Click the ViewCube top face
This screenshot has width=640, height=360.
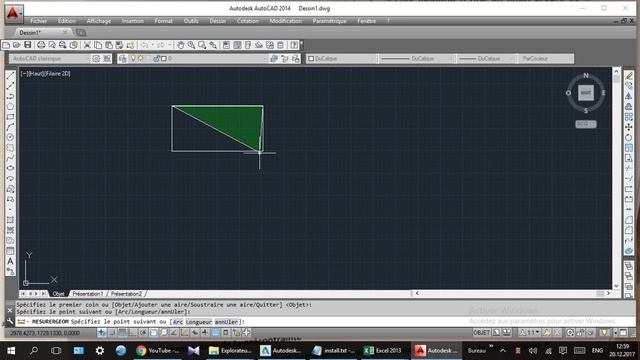click(586, 93)
